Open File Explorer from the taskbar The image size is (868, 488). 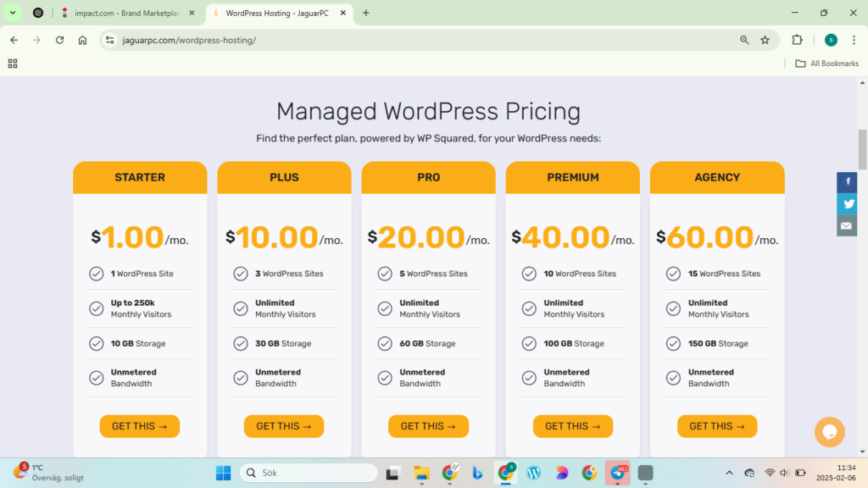(x=422, y=473)
